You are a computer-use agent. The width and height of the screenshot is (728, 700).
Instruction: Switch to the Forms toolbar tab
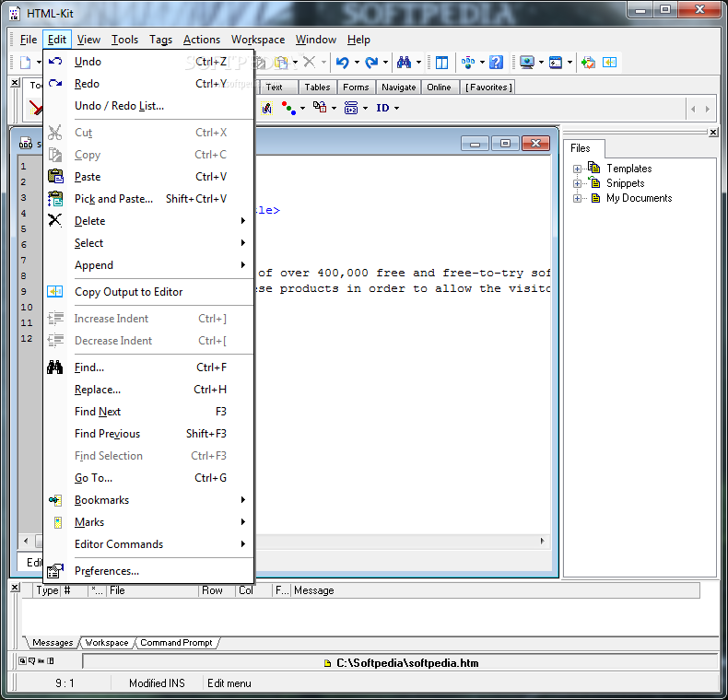[x=356, y=87]
